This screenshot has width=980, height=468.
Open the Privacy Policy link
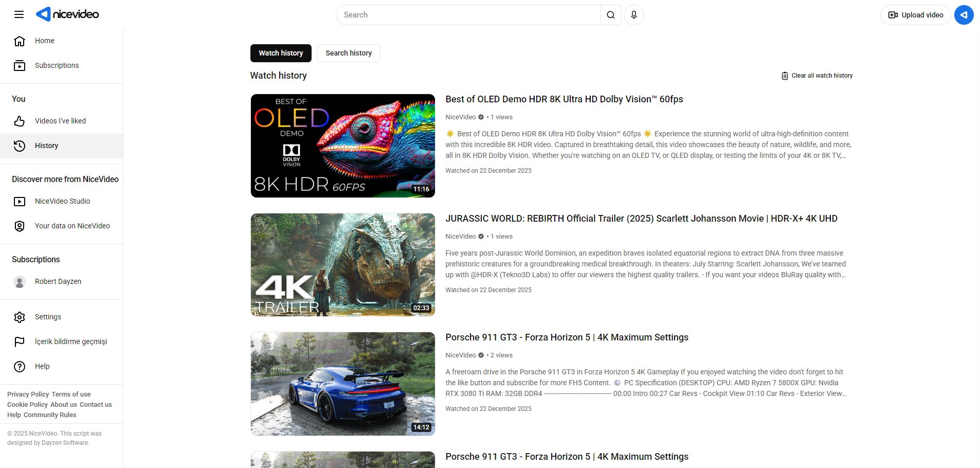tap(28, 394)
